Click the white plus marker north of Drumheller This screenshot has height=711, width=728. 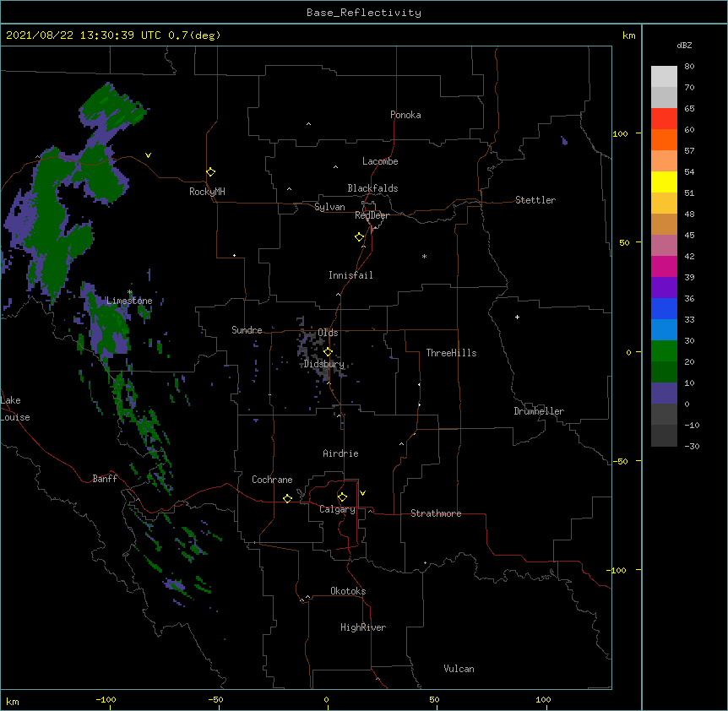pos(517,317)
